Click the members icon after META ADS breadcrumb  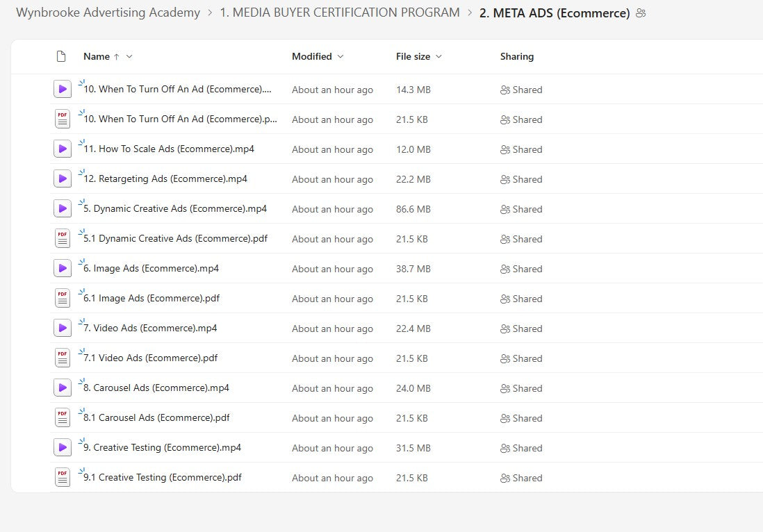pos(641,13)
